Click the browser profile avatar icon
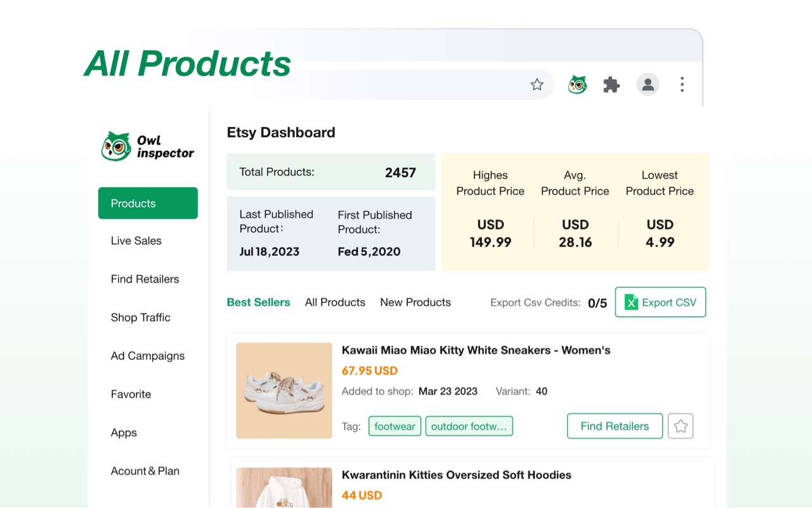Image resolution: width=812 pixels, height=508 pixels. [x=648, y=84]
